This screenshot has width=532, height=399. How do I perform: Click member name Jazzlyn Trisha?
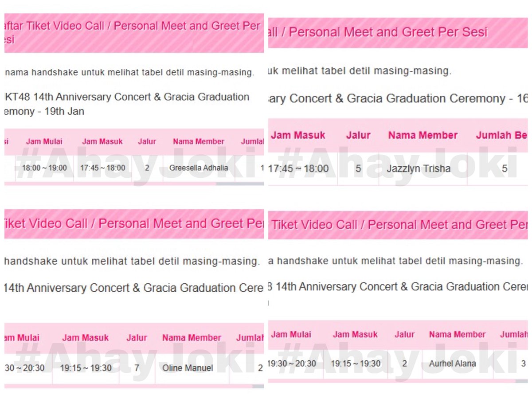pos(419,168)
